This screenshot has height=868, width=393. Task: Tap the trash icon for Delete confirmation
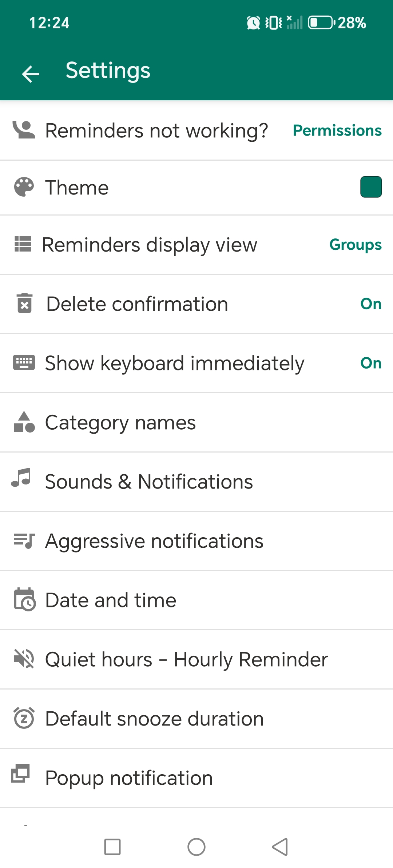[24, 304]
